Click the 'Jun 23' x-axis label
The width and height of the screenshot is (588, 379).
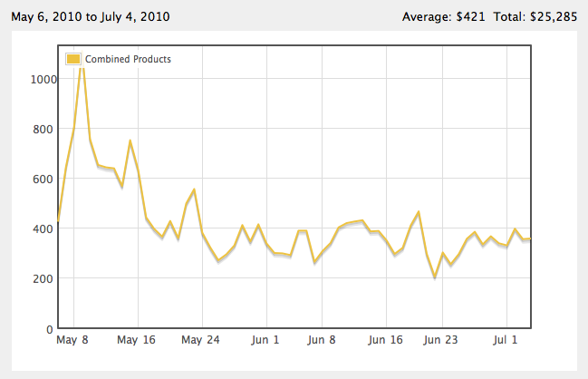tap(441, 340)
